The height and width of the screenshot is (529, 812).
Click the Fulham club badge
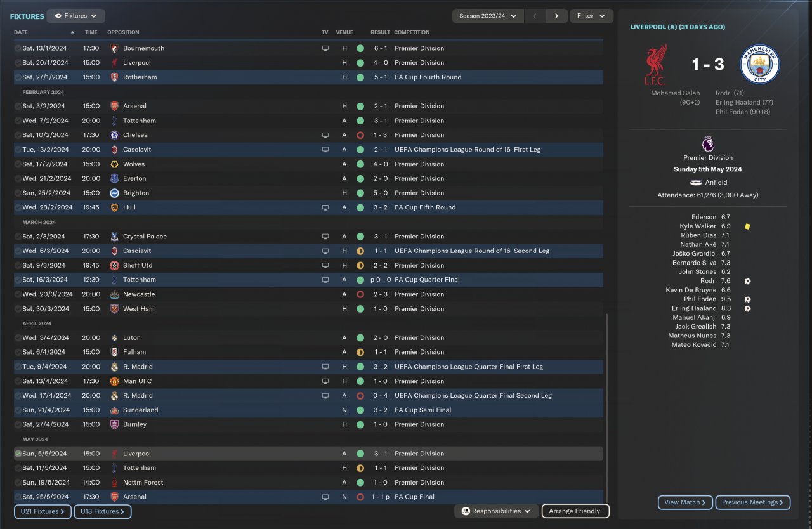tap(114, 352)
